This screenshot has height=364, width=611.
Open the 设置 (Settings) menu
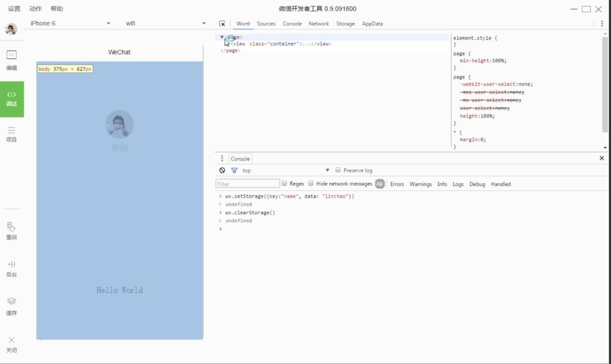click(14, 9)
